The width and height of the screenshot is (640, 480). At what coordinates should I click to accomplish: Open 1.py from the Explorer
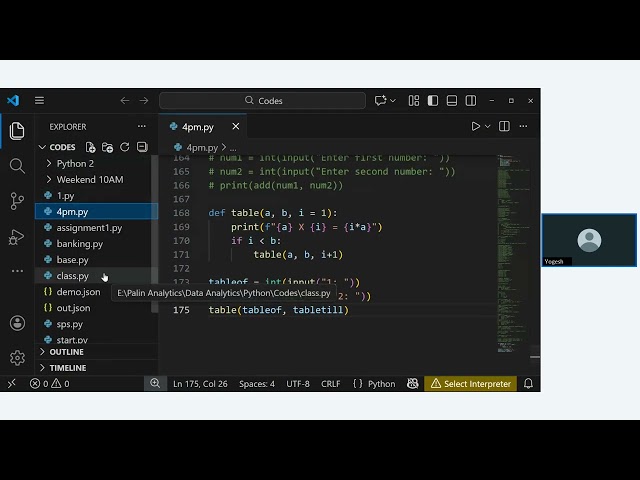click(96, 196)
